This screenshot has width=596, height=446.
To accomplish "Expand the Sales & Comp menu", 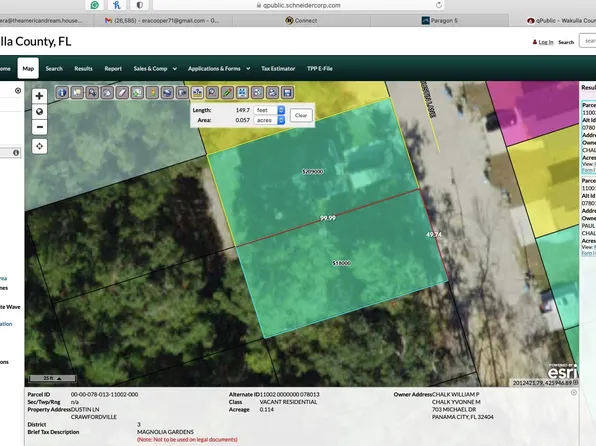I will point(155,68).
